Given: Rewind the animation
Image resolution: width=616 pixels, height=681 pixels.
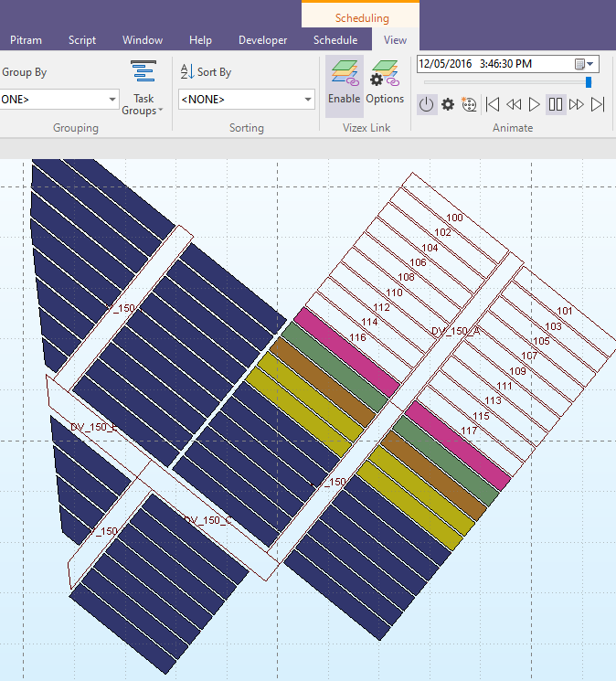Looking at the screenshot, I should click(x=514, y=105).
